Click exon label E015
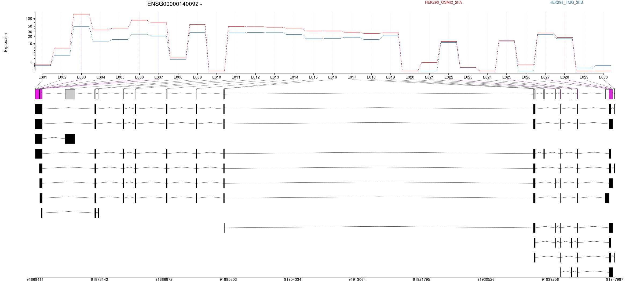 tap(313, 77)
